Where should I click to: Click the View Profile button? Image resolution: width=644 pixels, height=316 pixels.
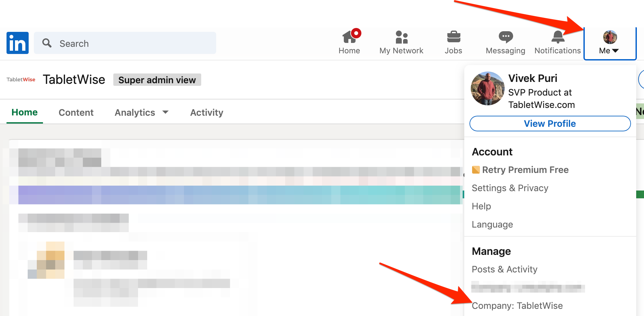pyautogui.click(x=550, y=124)
